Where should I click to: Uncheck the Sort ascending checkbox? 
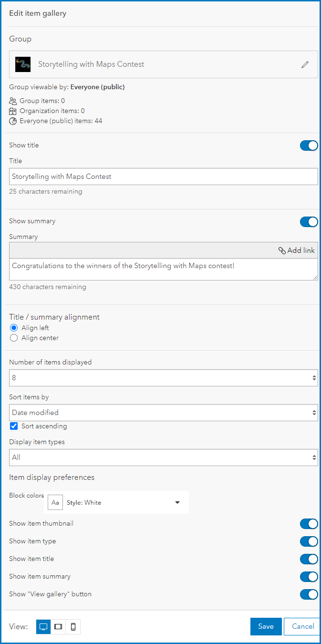click(14, 426)
